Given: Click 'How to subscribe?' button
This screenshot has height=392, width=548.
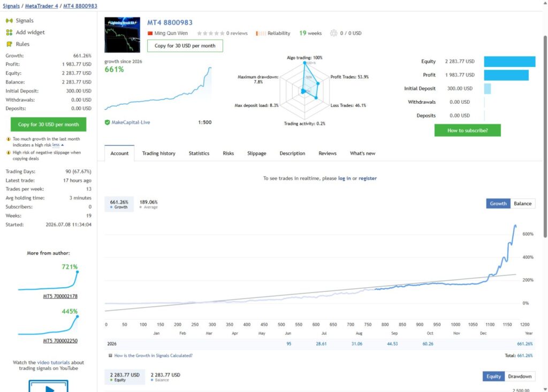Looking at the screenshot, I should (x=467, y=130).
